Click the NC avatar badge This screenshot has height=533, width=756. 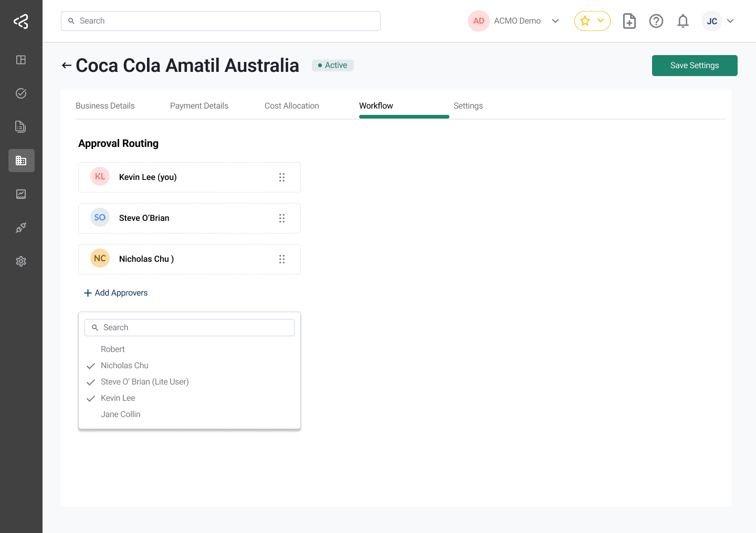100,259
